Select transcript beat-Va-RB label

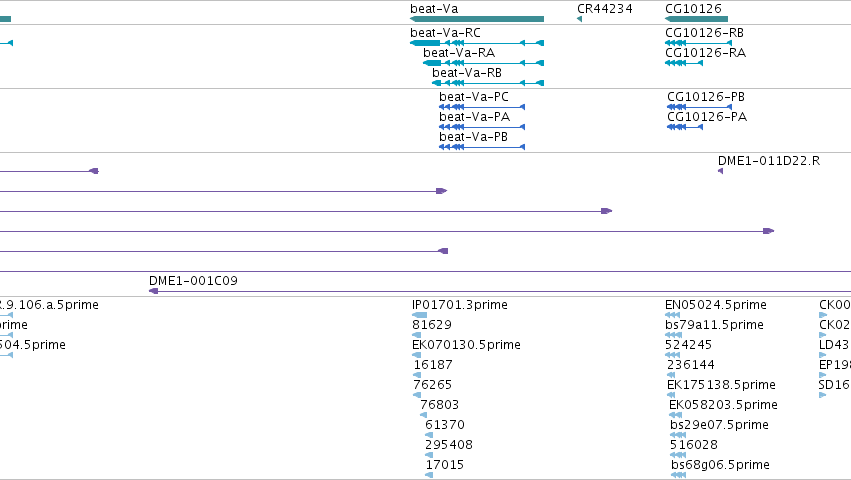pyautogui.click(x=467, y=73)
